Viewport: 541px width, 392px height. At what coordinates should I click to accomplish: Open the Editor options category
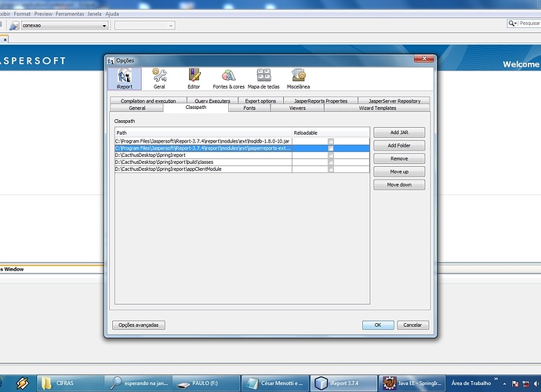tap(194, 78)
